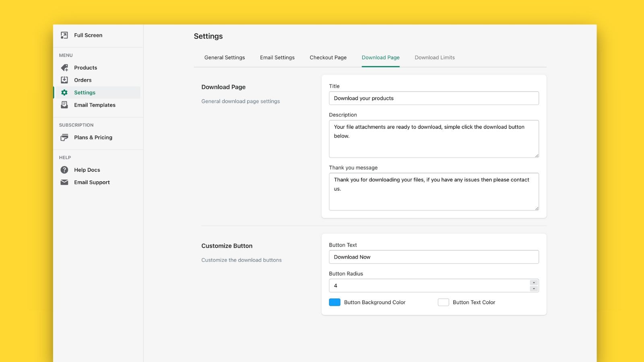Open Orders via its download-box icon
644x362 pixels.
(64, 80)
